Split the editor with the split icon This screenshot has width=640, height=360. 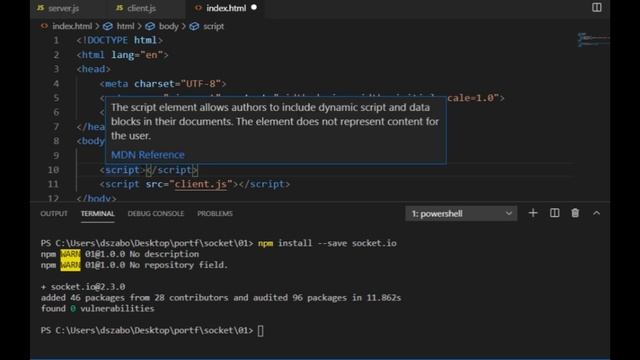[x=596, y=7]
